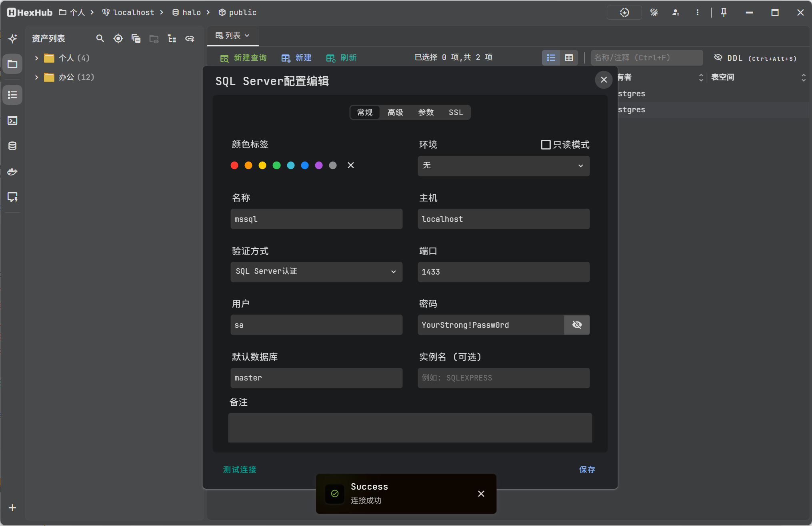Select the SSL tab
This screenshot has width=812, height=526.
coord(456,112)
